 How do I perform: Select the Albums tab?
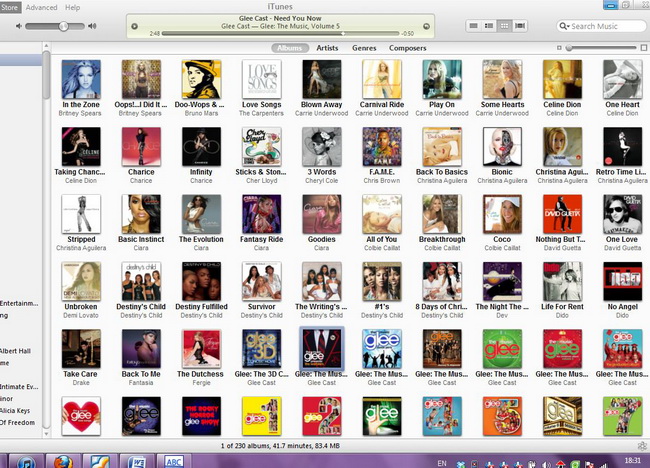[x=290, y=48]
